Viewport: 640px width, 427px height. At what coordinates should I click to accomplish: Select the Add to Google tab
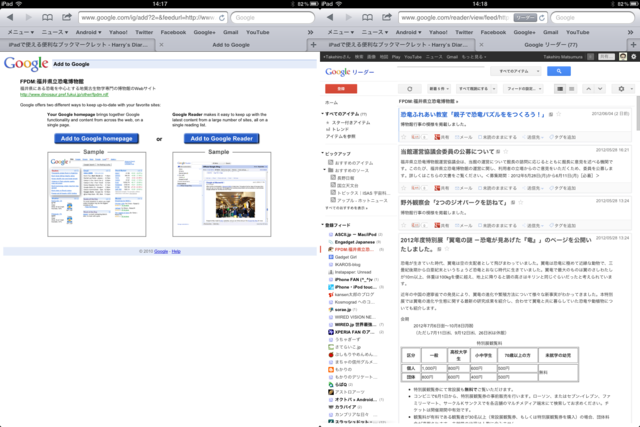231,44
